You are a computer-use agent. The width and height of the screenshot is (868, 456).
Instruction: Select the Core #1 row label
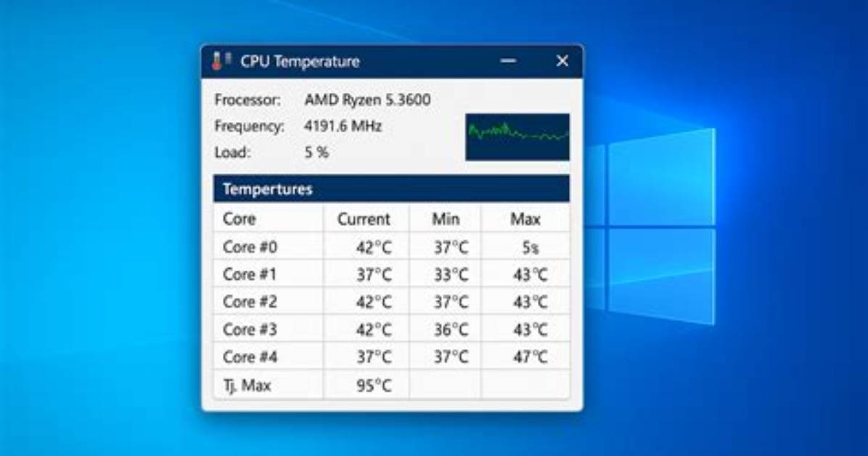click(x=249, y=274)
